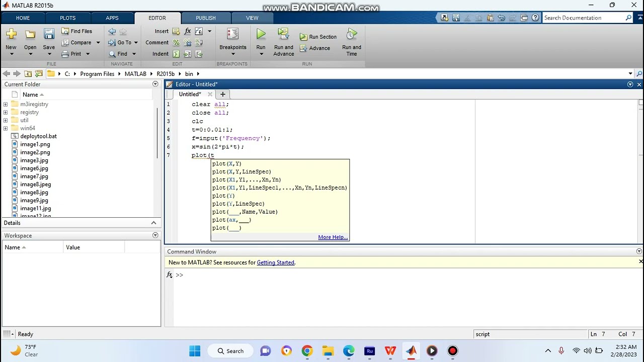Add a new editor tab with plus

(x=222, y=94)
